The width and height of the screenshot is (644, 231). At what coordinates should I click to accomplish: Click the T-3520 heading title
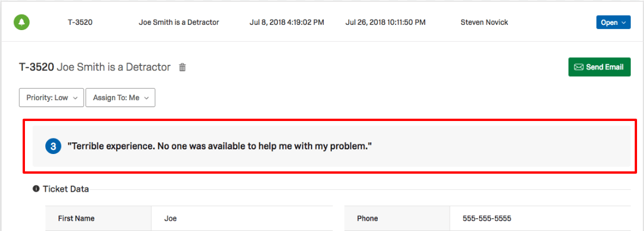click(95, 67)
